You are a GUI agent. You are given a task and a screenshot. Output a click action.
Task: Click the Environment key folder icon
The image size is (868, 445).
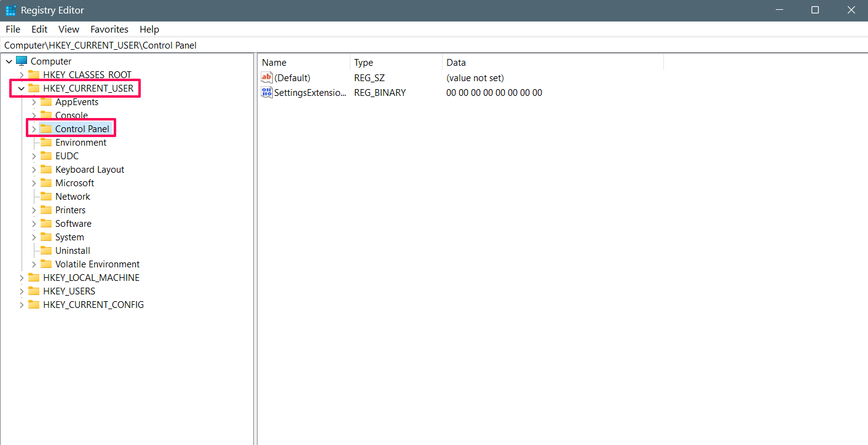click(x=46, y=143)
